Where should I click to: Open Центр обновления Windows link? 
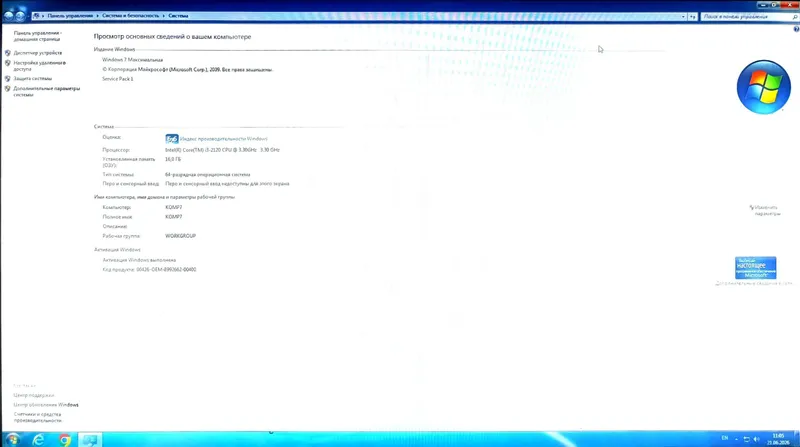(x=46, y=405)
